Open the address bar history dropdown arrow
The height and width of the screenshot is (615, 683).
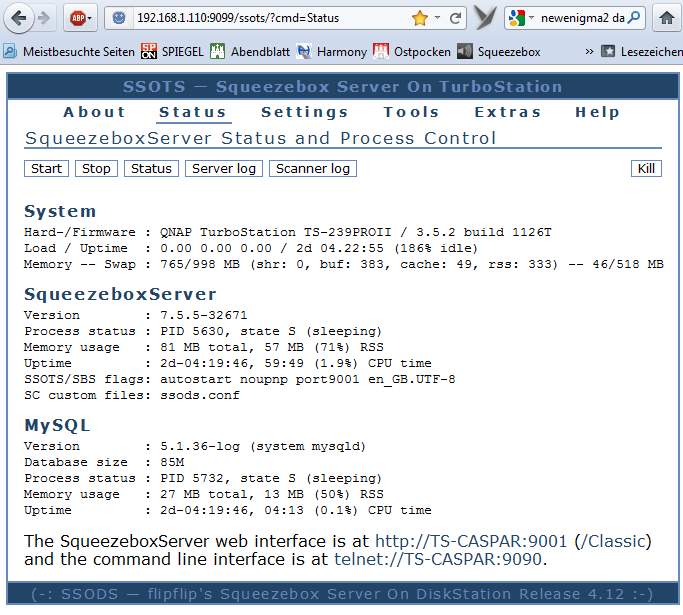pyautogui.click(x=438, y=18)
